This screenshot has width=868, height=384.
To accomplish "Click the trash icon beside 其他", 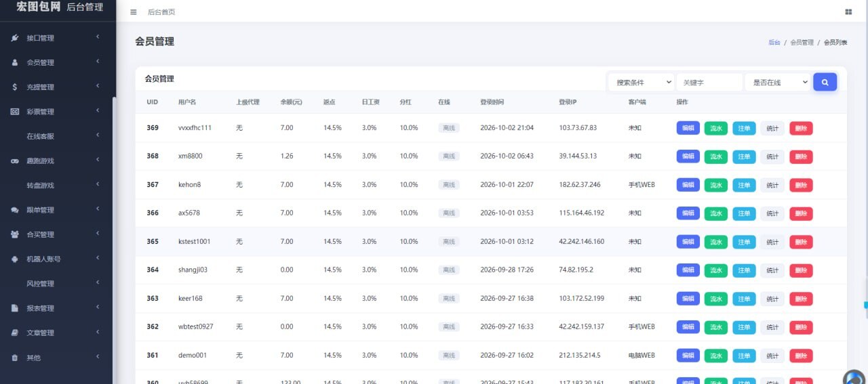I will coord(15,358).
